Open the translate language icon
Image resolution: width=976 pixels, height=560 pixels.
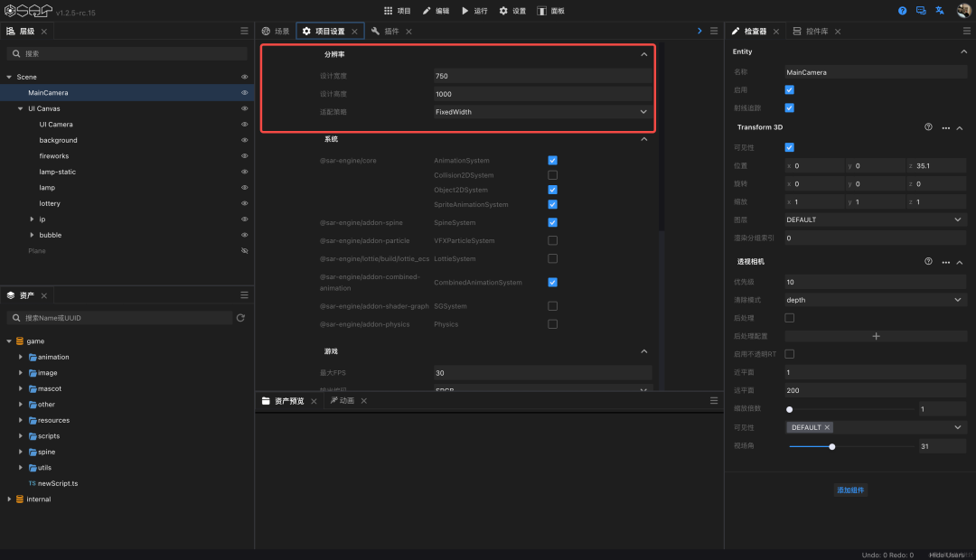[940, 11]
